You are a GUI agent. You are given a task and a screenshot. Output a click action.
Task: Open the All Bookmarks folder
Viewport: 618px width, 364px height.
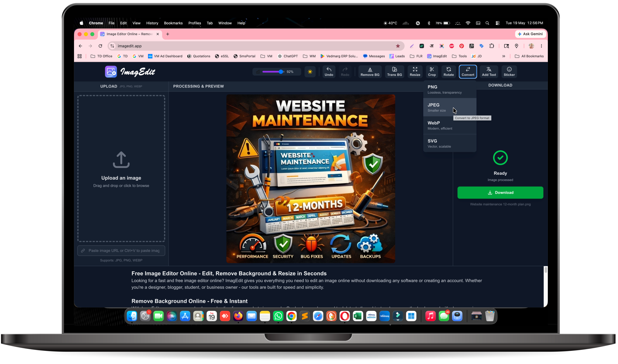[529, 56]
